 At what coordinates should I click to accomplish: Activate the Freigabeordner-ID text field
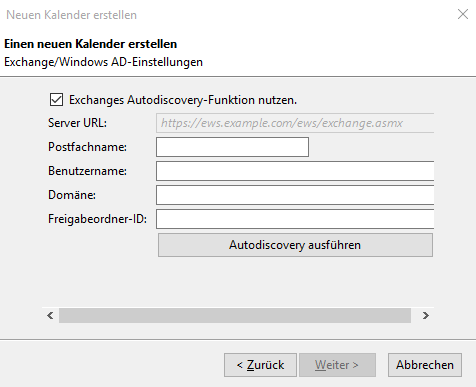tap(295, 219)
